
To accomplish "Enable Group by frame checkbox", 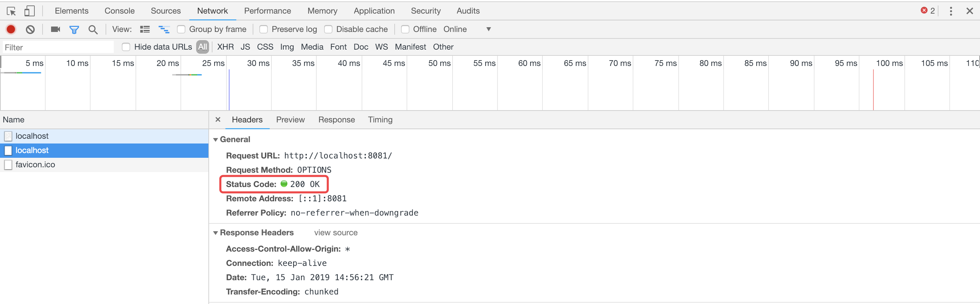I will point(181,29).
